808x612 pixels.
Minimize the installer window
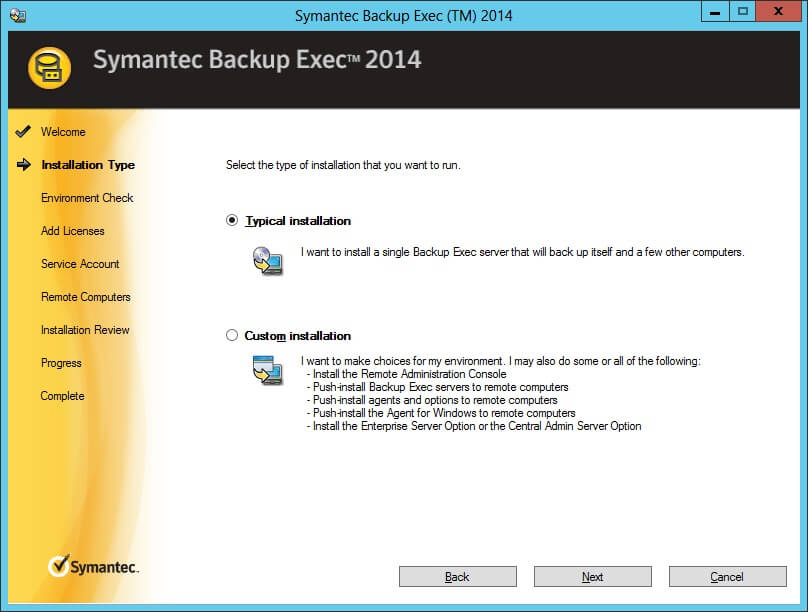(715, 11)
